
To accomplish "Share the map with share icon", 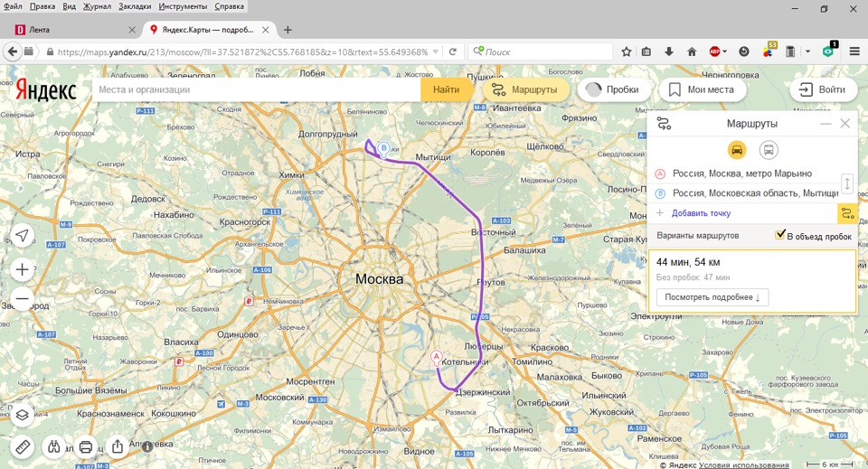I will click(x=118, y=446).
